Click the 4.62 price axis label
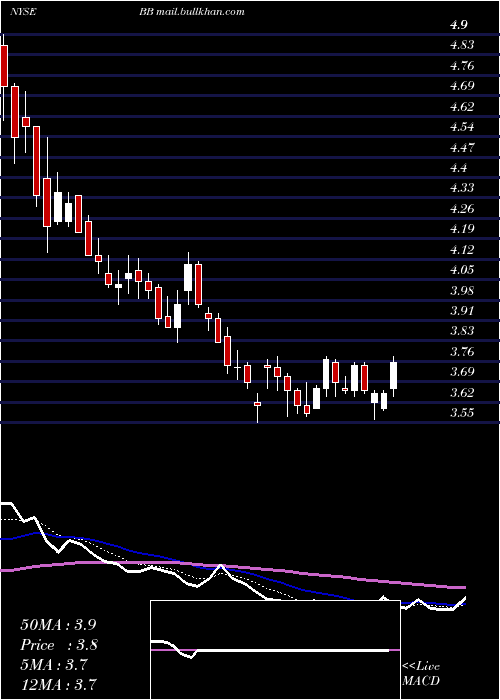This screenshot has width=500, height=700. pyautogui.click(x=462, y=106)
